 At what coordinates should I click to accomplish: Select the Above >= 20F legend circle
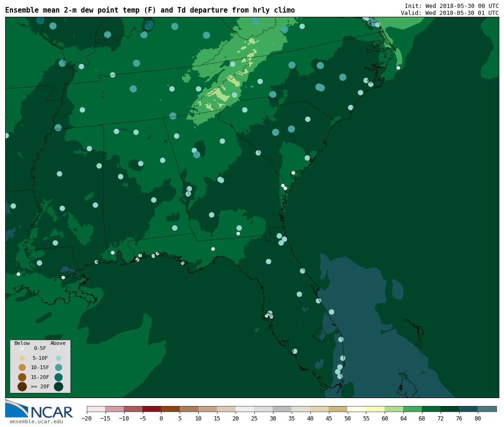tap(58, 386)
